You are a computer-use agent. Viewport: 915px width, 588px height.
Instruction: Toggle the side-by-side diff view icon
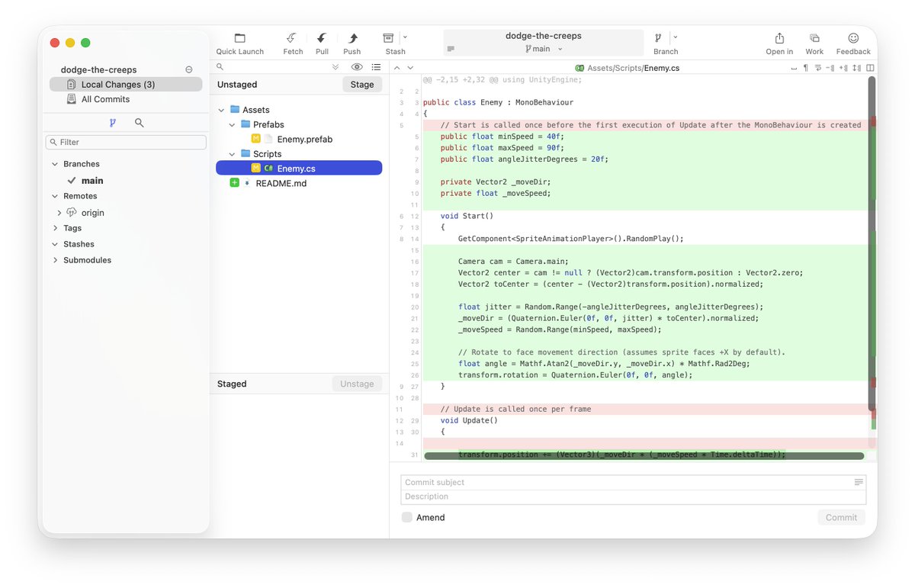pos(870,68)
